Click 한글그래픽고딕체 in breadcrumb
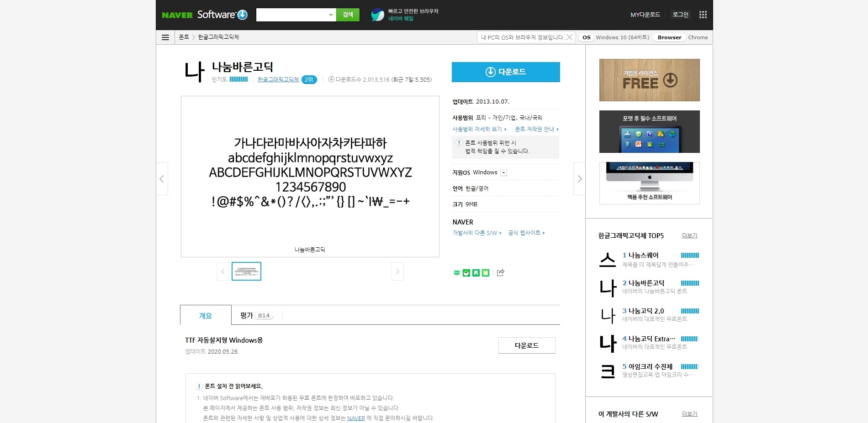The image size is (868, 423). (218, 37)
